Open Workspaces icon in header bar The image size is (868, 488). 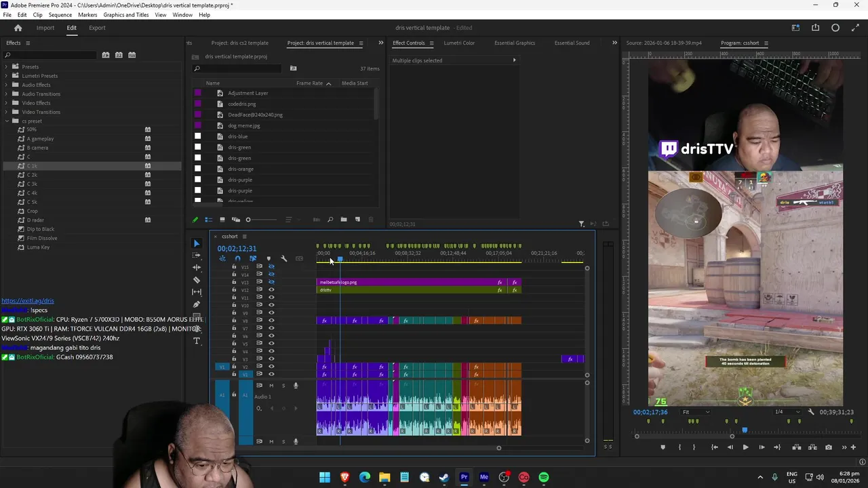point(796,28)
